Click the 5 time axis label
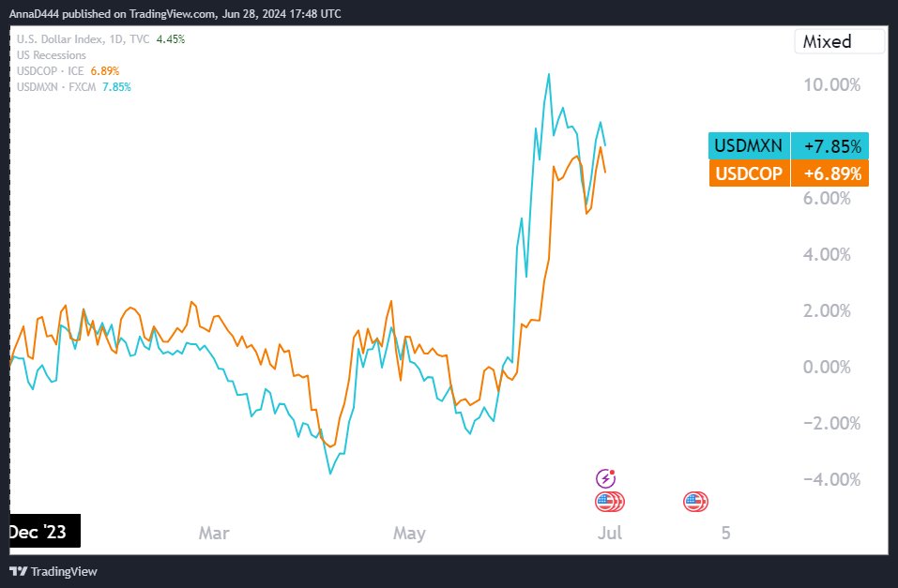Image resolution: width=898 pixels, height=588 pixels. (x=725, y=533)
